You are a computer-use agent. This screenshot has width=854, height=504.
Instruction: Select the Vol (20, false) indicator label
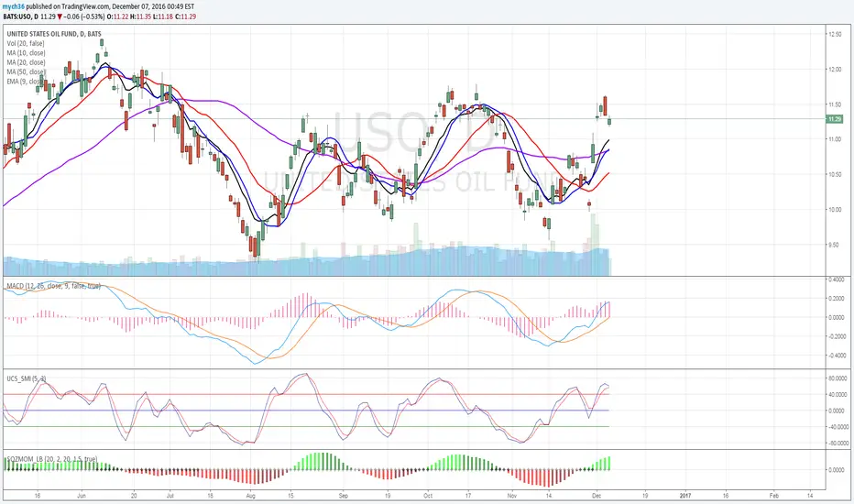click(26, 44)
